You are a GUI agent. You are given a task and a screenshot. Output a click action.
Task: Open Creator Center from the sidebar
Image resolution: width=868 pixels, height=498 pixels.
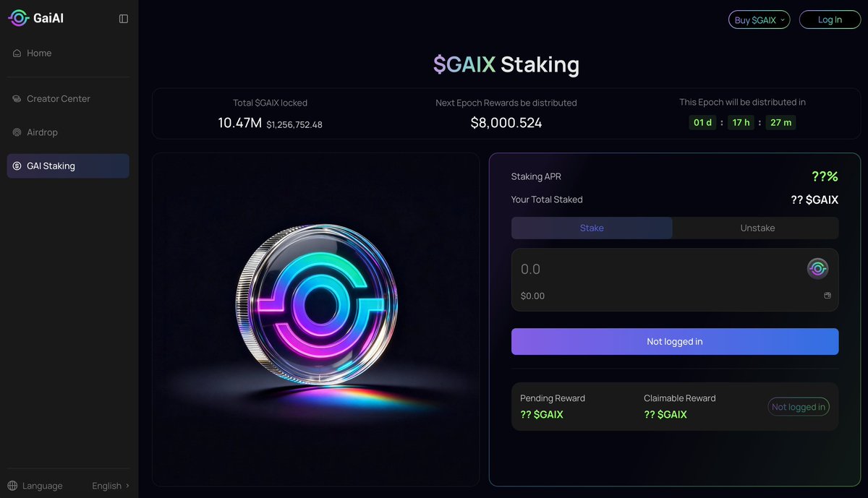point(59,99)
